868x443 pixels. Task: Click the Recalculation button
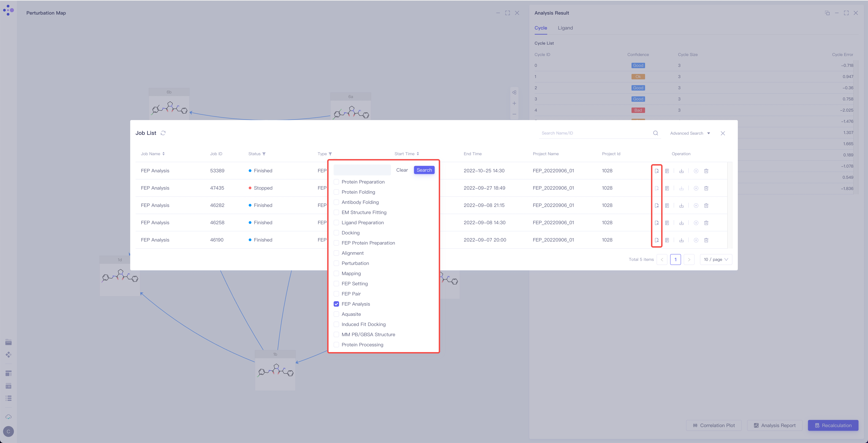coord(833,425)
